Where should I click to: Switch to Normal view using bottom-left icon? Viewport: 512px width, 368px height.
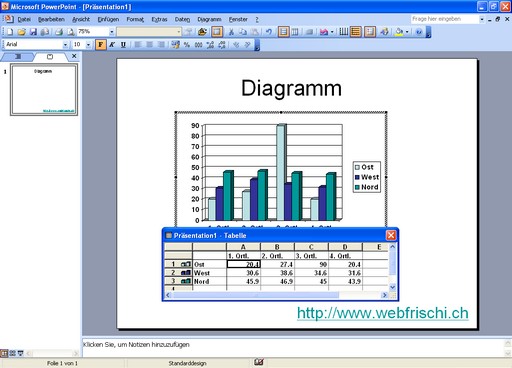click(x=4, y=353)
